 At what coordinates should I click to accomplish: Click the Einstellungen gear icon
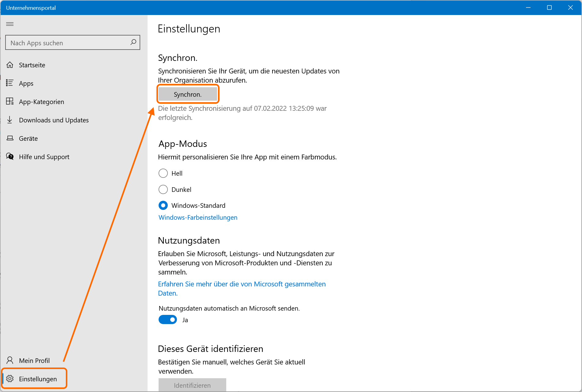(10, 379)
